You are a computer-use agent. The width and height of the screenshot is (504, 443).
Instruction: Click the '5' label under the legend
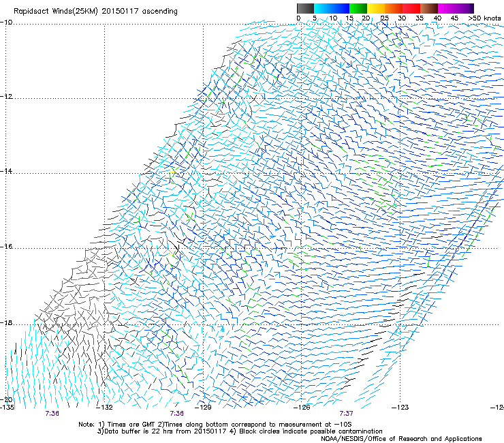coord(315,18)
